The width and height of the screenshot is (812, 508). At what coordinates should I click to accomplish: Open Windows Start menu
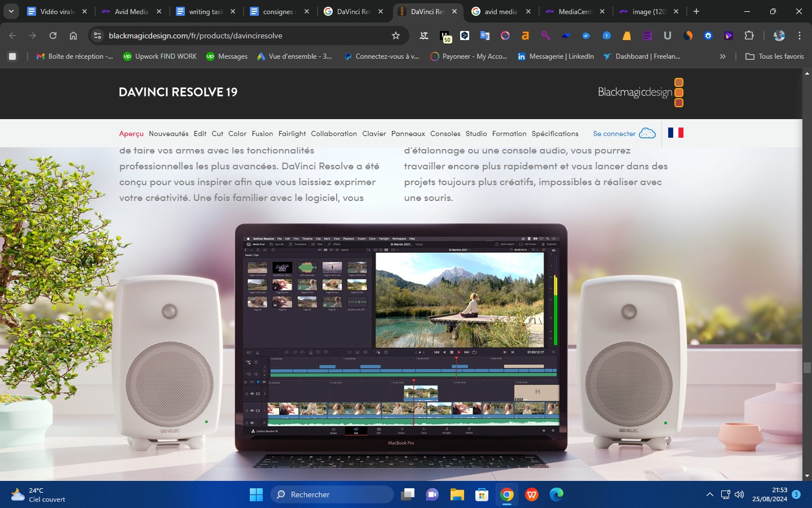tap(256, 494)
